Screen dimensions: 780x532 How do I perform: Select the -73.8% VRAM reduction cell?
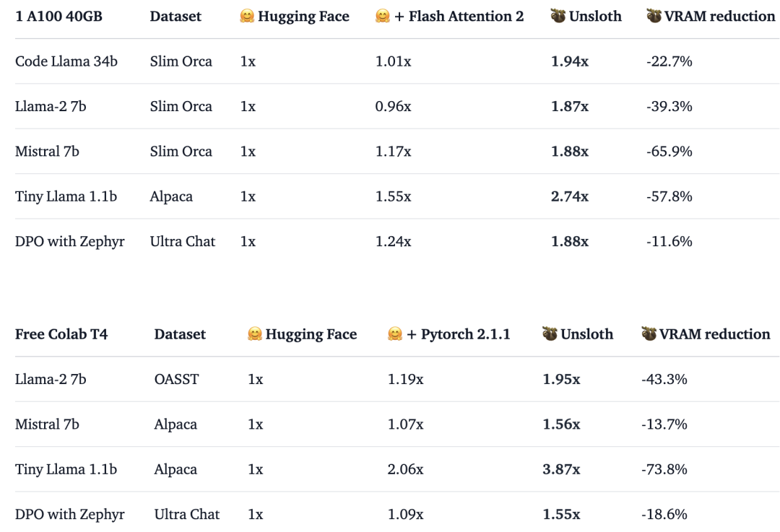click(x=664, y=469)
